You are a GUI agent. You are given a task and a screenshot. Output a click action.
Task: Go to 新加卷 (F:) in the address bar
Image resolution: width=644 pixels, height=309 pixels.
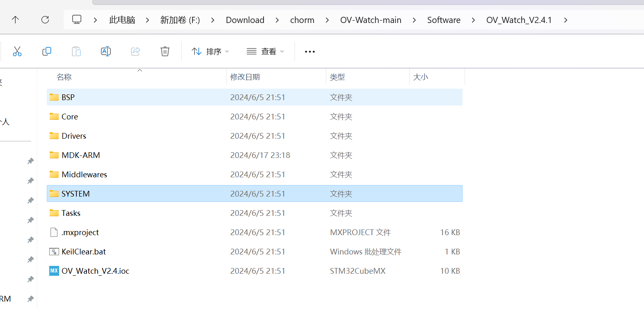pos(180,20)
